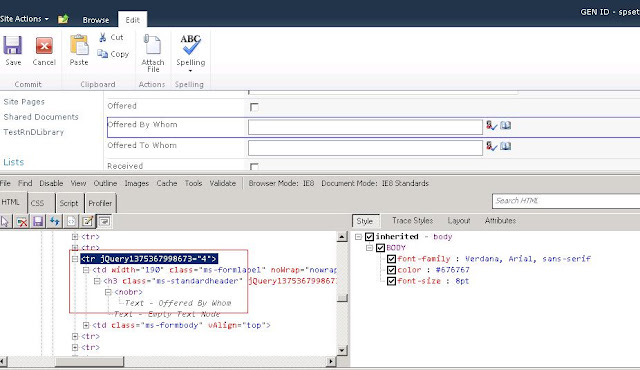Open the Layout pane

[459, 221]
